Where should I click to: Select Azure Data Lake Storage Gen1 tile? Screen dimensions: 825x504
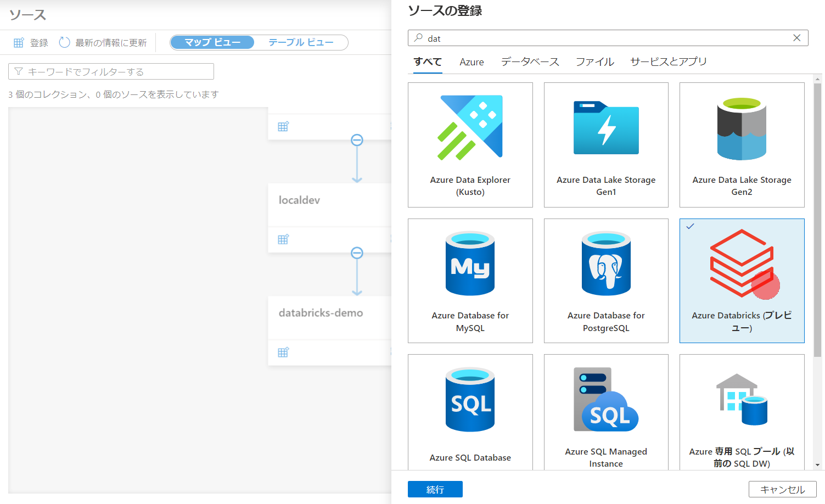(606, 145)
